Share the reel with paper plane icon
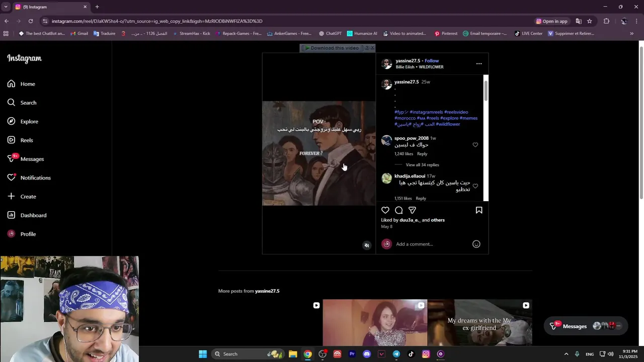644x362 pixels. click(413, 210)
